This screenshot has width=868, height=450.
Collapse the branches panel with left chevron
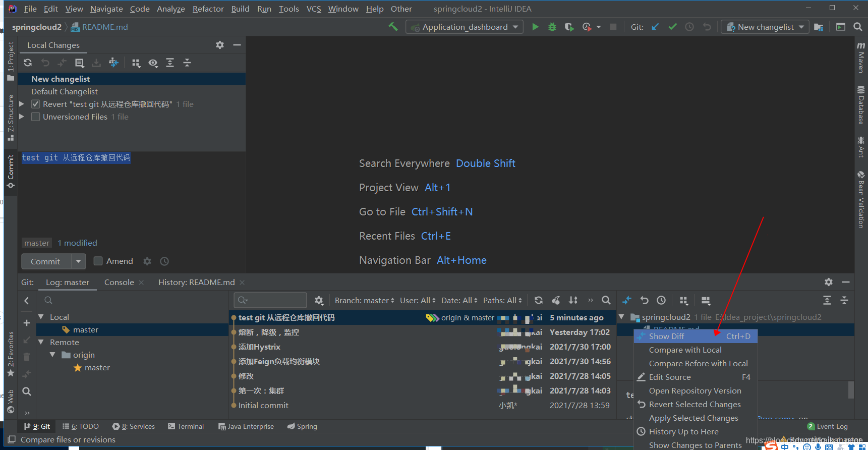pos(27,301)
